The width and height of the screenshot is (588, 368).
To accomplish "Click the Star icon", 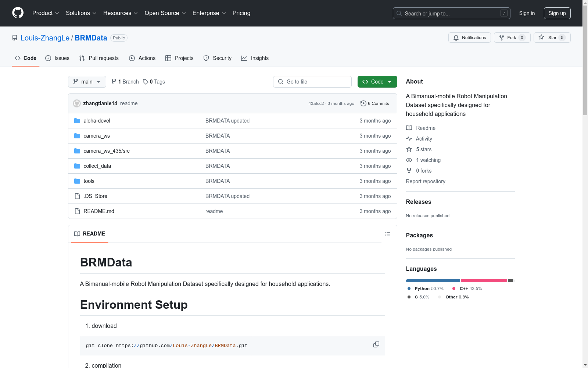I will (x=541, y=37).
